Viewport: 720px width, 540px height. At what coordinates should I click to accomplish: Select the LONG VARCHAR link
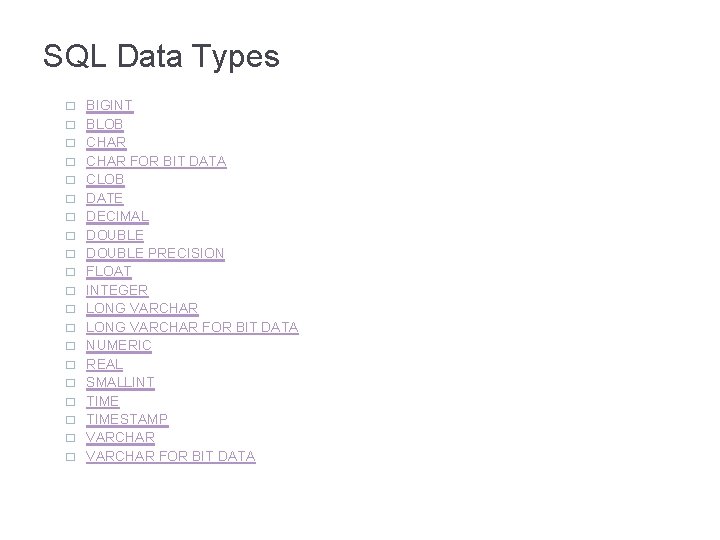[142, 308]
